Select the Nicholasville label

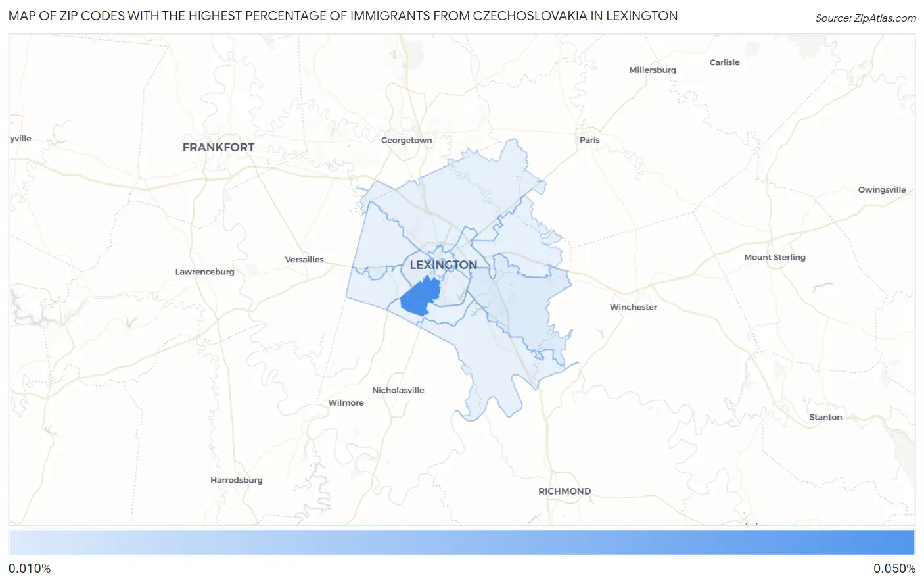point(398,390)
